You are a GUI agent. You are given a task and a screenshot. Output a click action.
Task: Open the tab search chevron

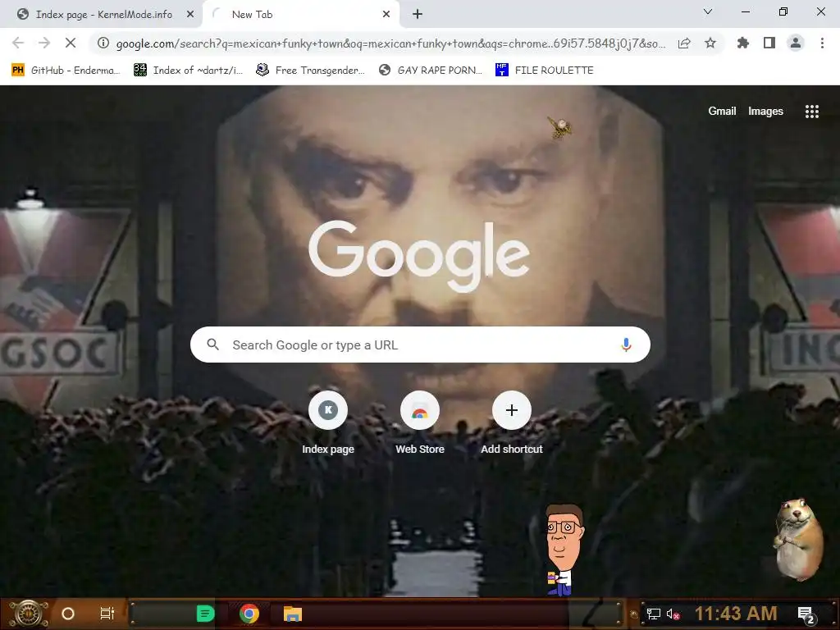(708, 11)
